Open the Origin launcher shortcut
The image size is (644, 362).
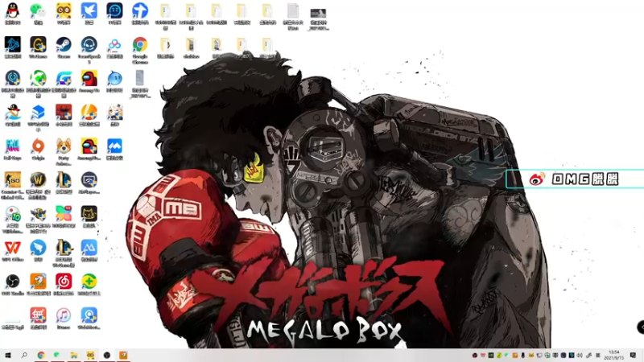(38, 150)
